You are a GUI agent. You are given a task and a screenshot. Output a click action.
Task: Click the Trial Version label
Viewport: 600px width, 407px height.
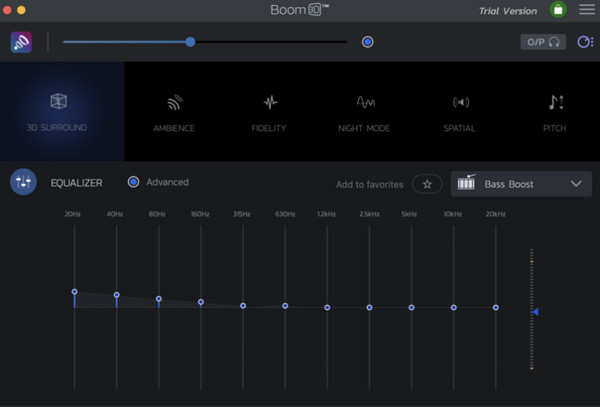508,11
